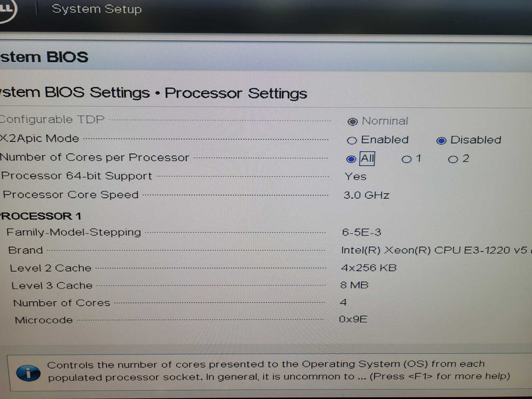
Task: Click the Processor Core Speed value 3.0 GHz
Action: (366, 195)
